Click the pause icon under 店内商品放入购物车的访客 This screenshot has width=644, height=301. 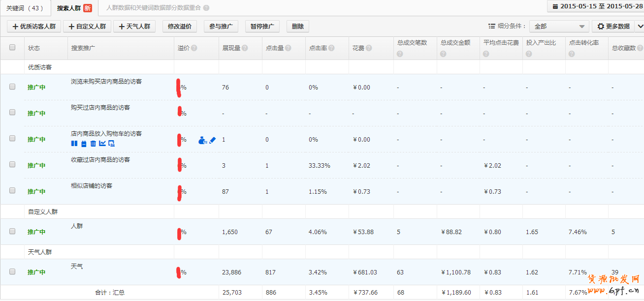coord(74,144)
